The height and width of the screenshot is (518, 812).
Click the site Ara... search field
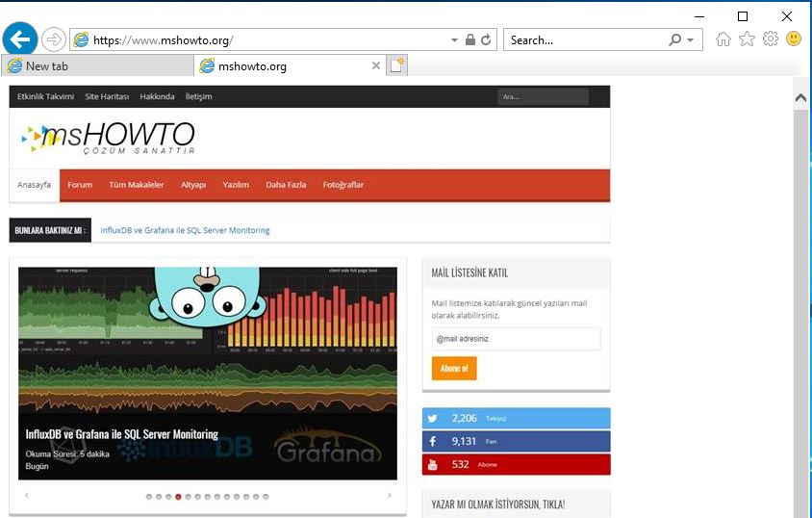[543, 96]
